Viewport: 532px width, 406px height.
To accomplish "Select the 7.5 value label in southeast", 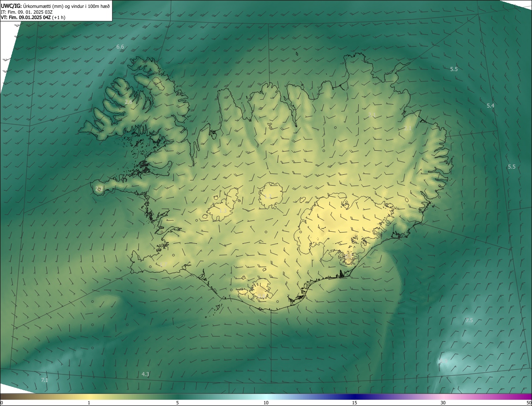I will pyautogui.click(x=469, y=320).
